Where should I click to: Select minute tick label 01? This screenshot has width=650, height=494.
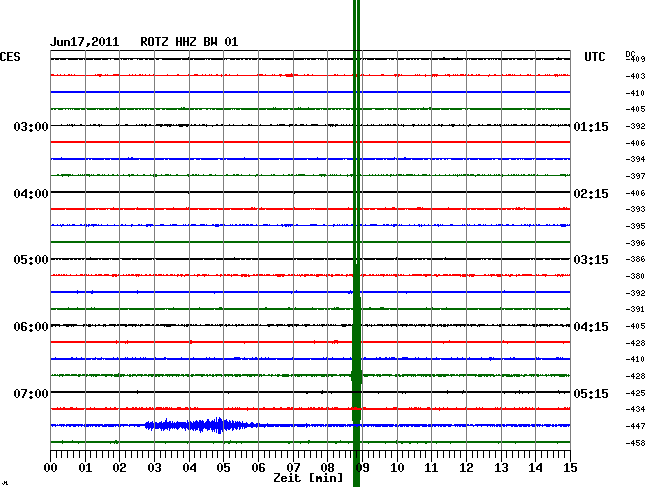coord(85,468)
